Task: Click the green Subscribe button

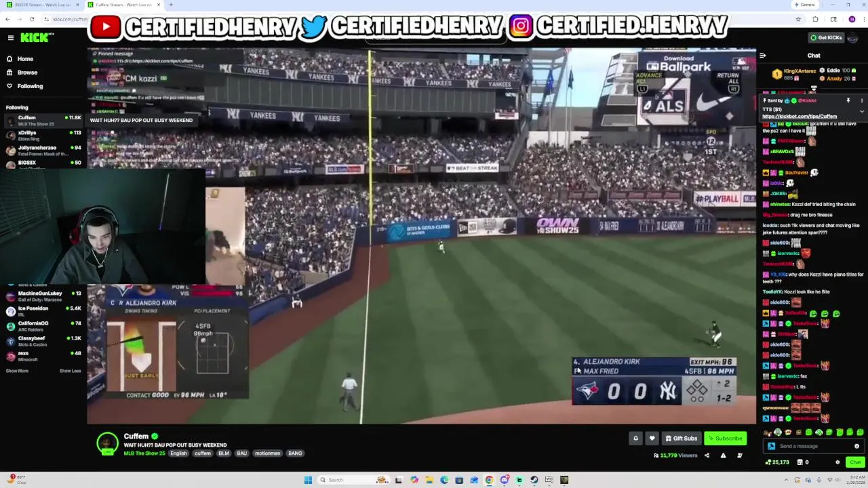Action: [x=725, y=439]
